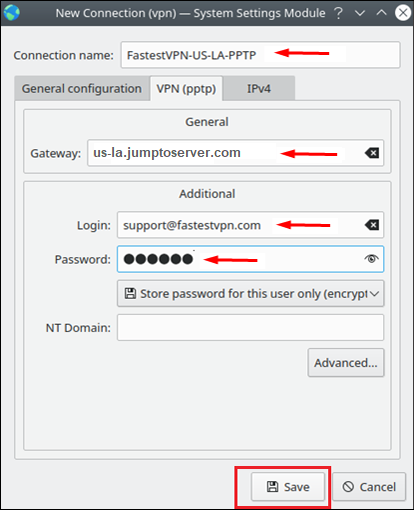The width and height of the screenshot is (414, 510).
Task: Open the Advanced... settings
Action: [x=346, y=363]
